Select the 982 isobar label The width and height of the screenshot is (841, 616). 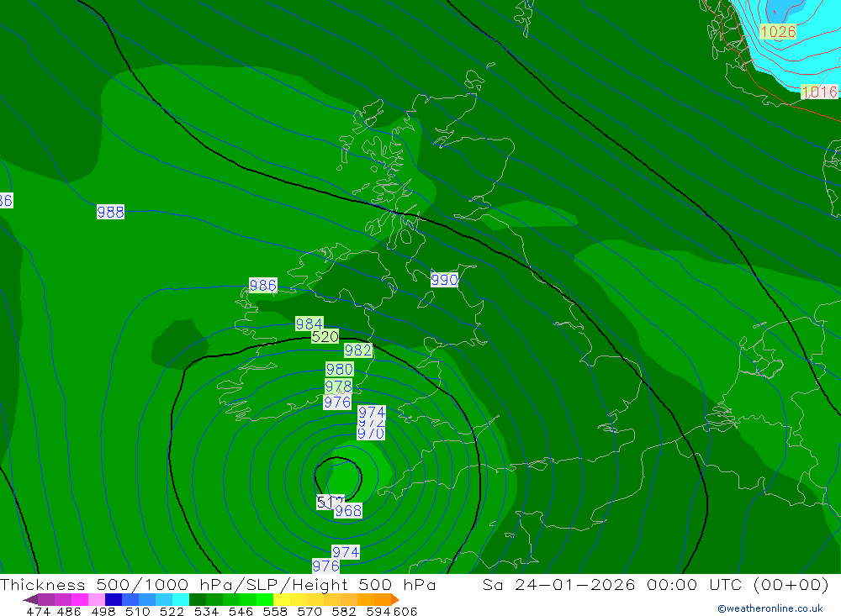tap(357, 350)
